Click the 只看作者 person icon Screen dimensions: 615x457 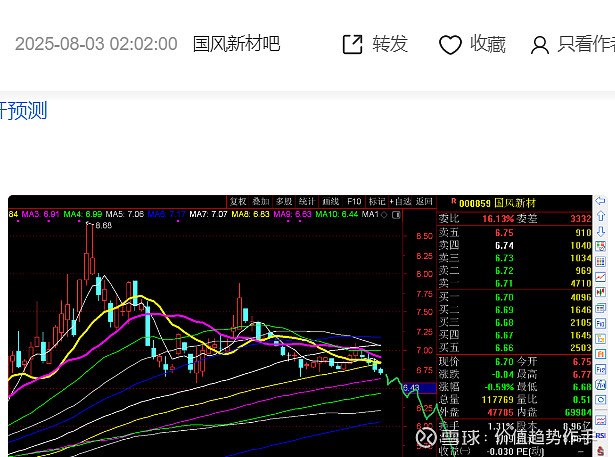[x=540, y=45]
